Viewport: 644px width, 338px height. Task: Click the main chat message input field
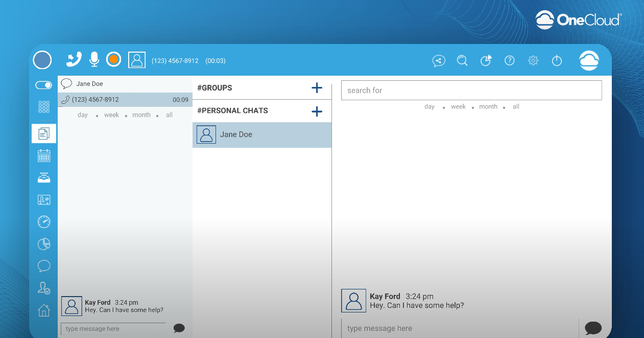pyautogui.click(x=460, y=328)
